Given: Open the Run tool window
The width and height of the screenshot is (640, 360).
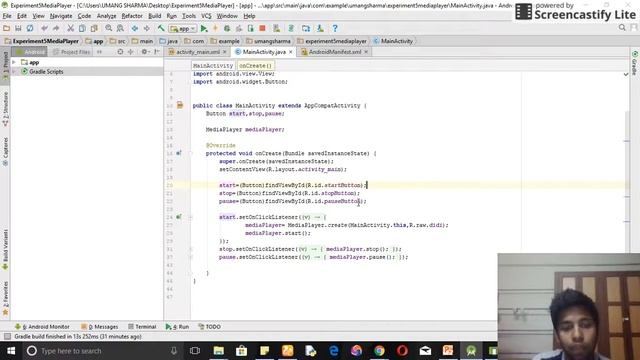Looking at the screenshot, I should point(177,327).
